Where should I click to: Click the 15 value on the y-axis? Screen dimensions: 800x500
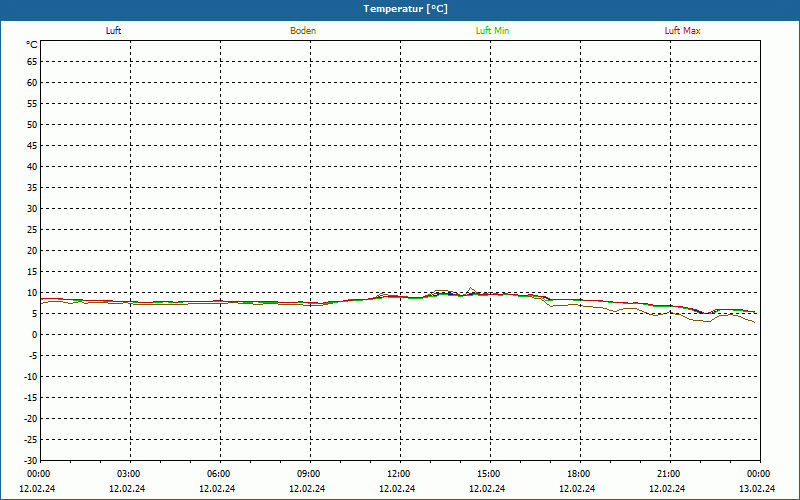pyautogui.click(x=32, y=272)
